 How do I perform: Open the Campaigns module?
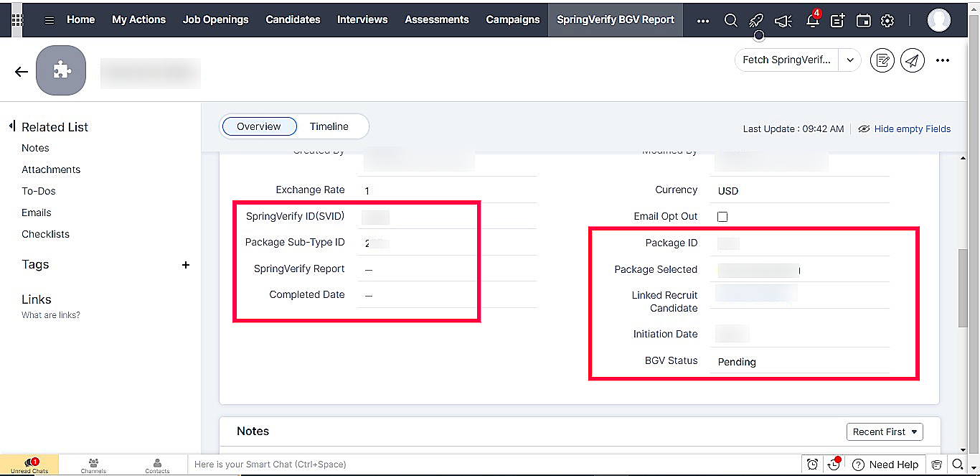tap(513, 19)
